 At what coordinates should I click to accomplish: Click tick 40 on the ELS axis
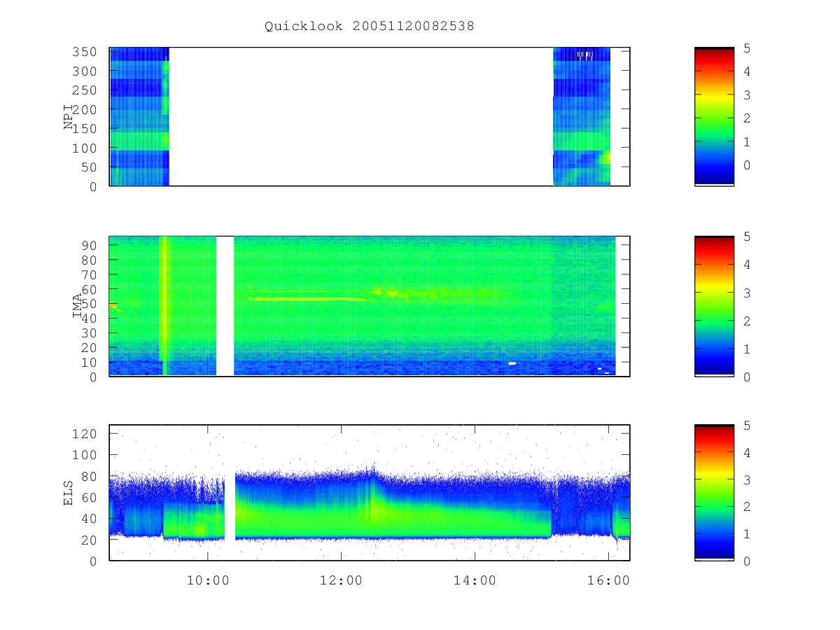click(90, 519)
